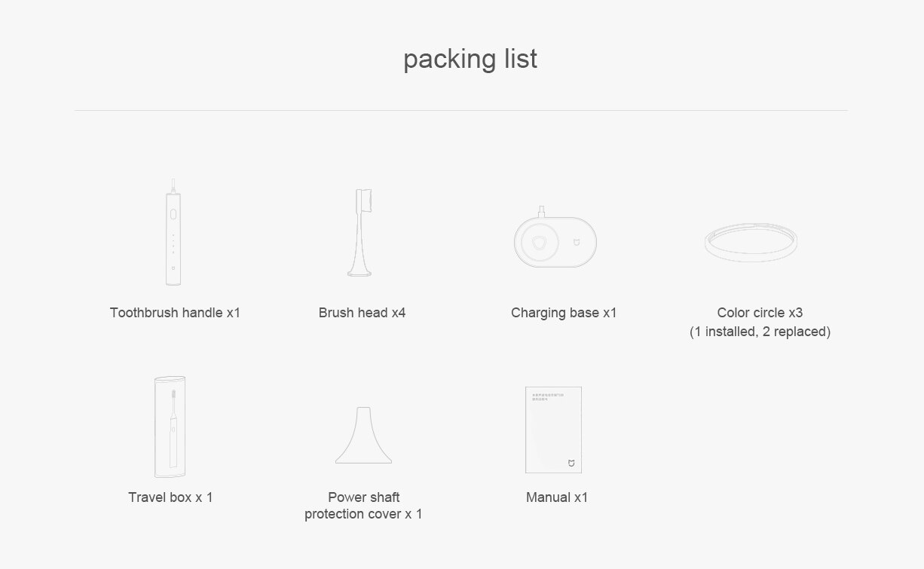Click the Mi logo on charging base
This screenshot has height=569, width=924.
point(577,243)
